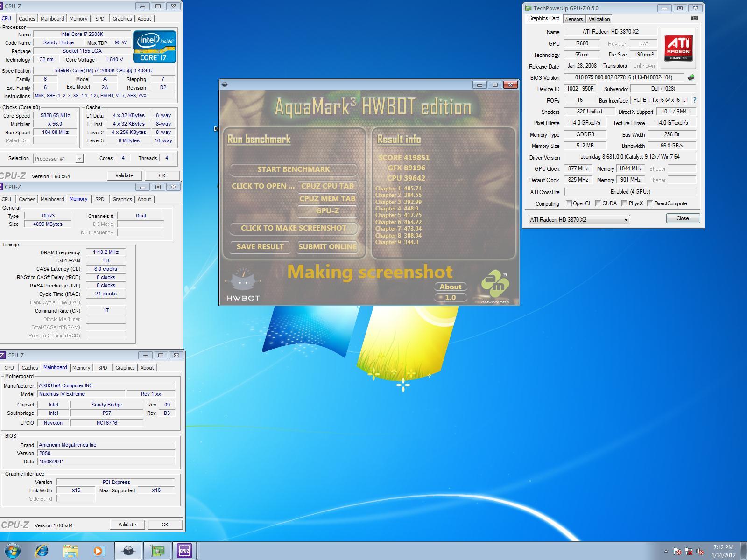The height and width of the screenshot is (560, 747).
Task: Open Caches tab in top CPU-Z window
Action: tap(27, 19)
